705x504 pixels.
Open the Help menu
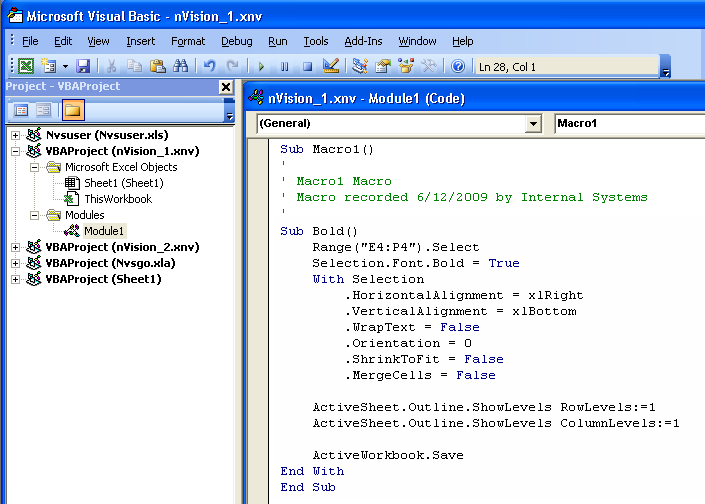(463, 41)
